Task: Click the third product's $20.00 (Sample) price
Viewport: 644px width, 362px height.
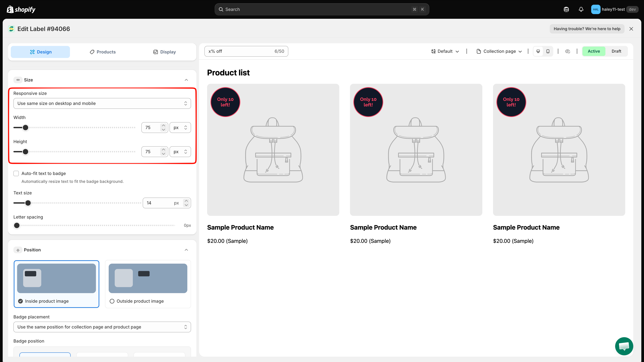Action: point(513,241)
